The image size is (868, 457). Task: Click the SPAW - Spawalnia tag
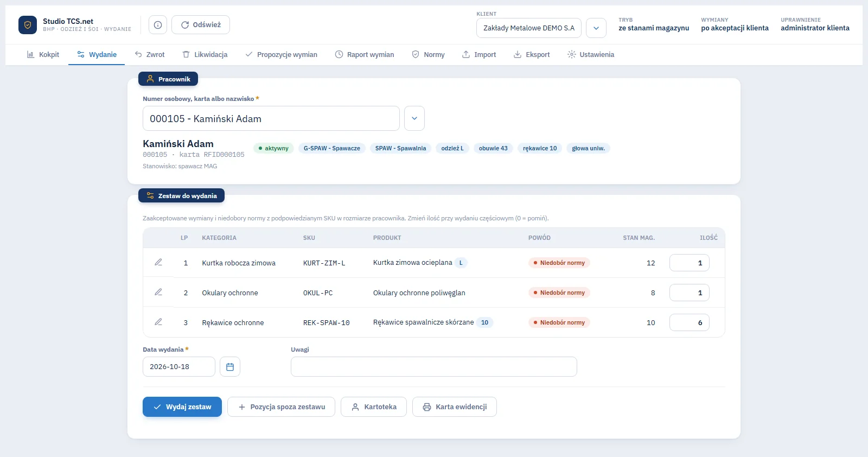(401, 148)
